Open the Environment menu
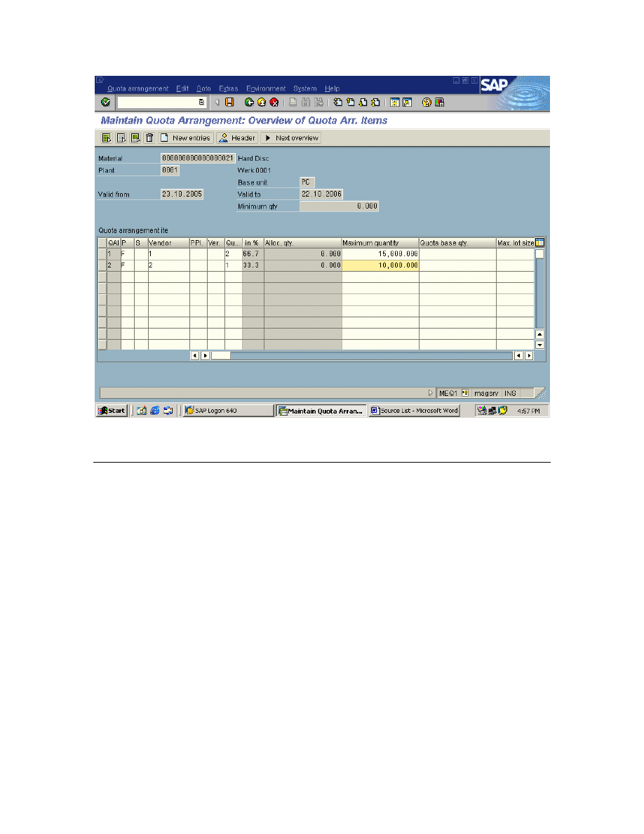 (x=266, y=88)
